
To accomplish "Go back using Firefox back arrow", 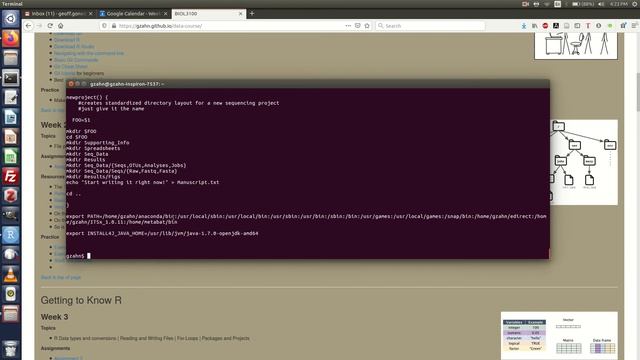I will click(x=28, y=26).
